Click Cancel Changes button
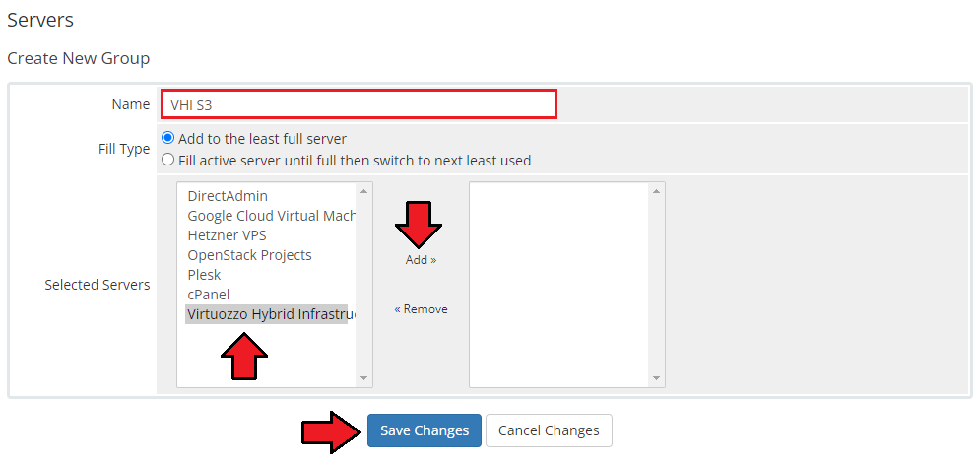Image resolution: width=980 pixels, height=463 pixels. 549,430
